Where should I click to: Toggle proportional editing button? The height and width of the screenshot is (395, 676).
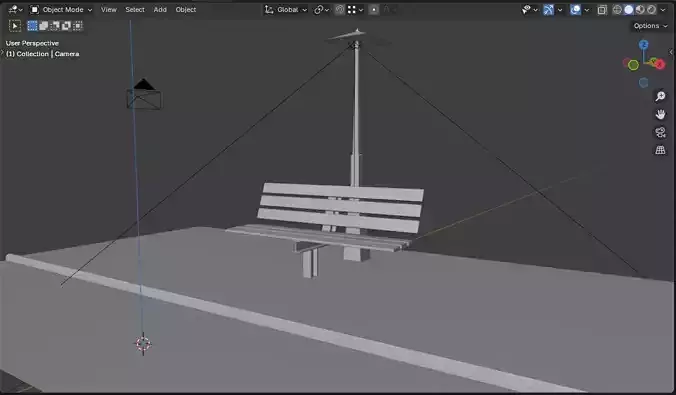(374, 9)
